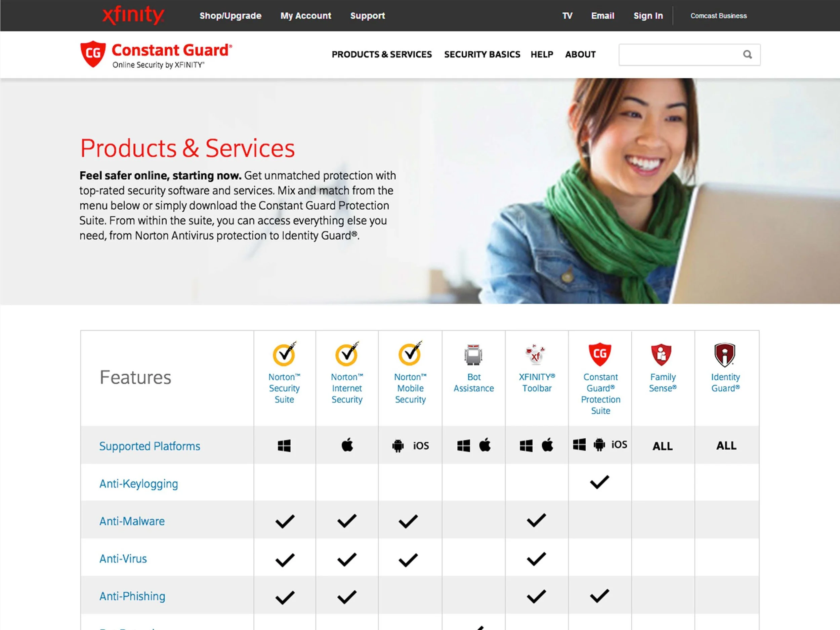Click Apple icon under XFINITY Toolbar
The width and height of the screenshot is (840, 630).
tap(547, 445)
